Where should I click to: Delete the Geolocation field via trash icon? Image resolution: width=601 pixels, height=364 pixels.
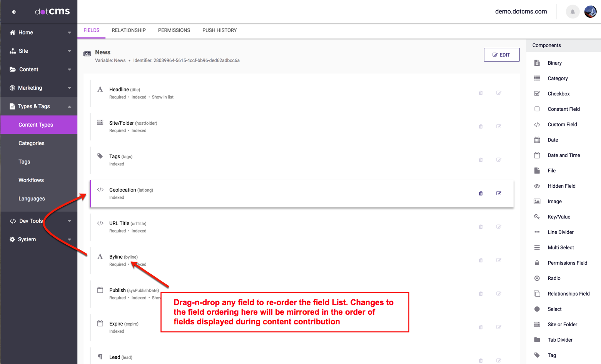point(481,193)
